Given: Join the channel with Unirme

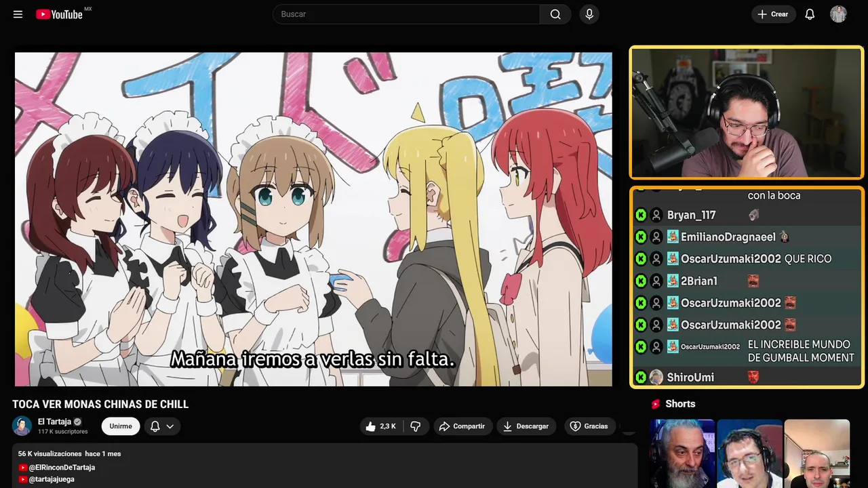Looking at the screenshot, I should (x=121, y=426).
